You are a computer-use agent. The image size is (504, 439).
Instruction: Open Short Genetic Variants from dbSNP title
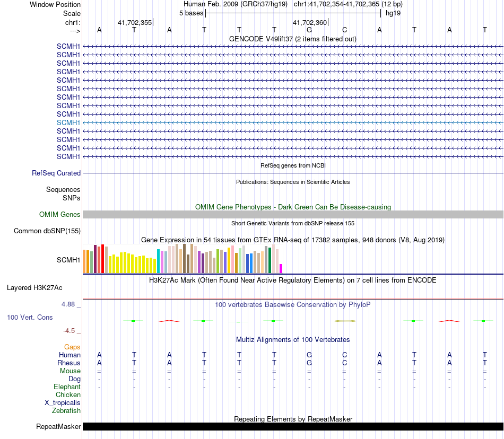pos(293,223)
